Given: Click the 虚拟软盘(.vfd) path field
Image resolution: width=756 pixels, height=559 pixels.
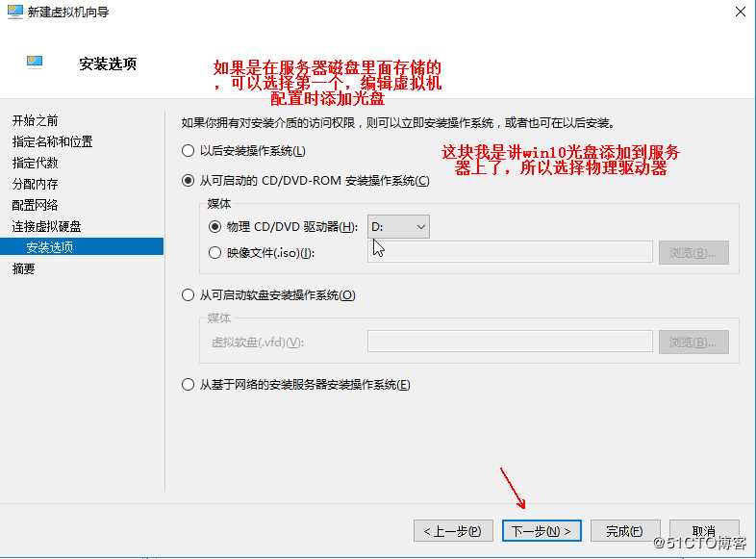Looking at the screenshot, I should 510,342.
